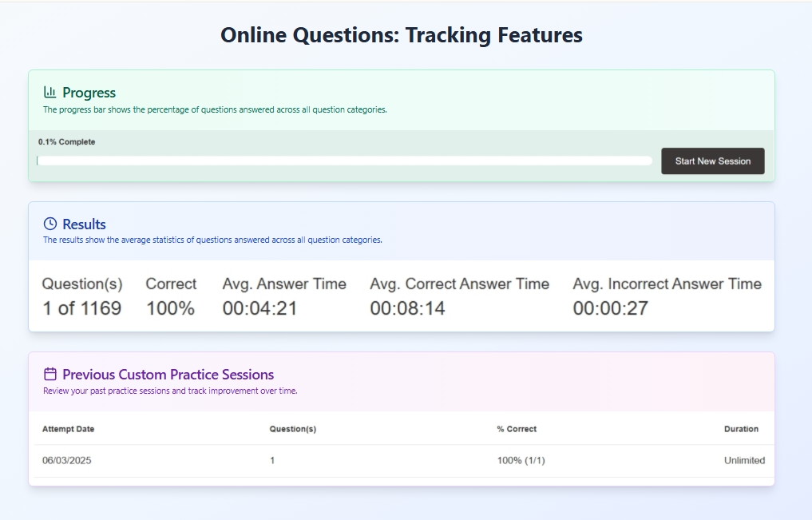This screenshot has height=520, width=812.
Task: Click the 0.1% complete progress bar
Action: (x=344, y=161)
